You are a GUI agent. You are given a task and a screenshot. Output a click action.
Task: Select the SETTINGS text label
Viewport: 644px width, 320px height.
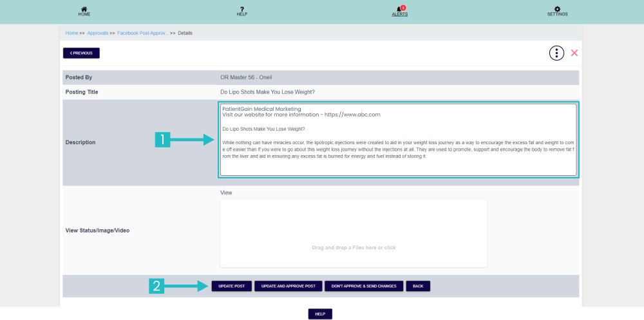(557, 14)
